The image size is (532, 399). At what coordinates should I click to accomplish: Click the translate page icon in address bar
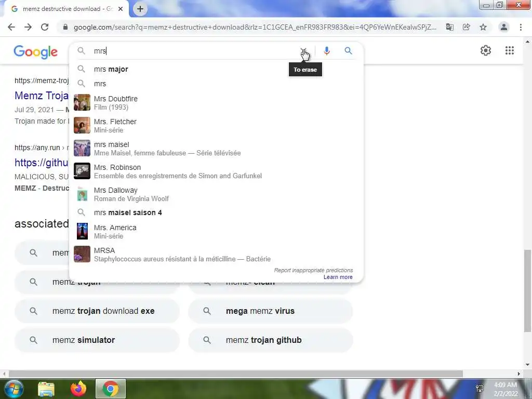pos(449,27)
